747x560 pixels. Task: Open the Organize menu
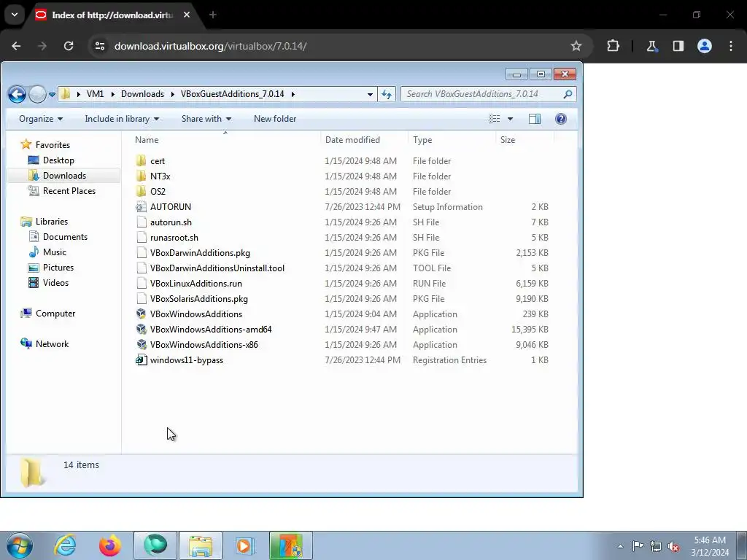(x=41, y=119)
